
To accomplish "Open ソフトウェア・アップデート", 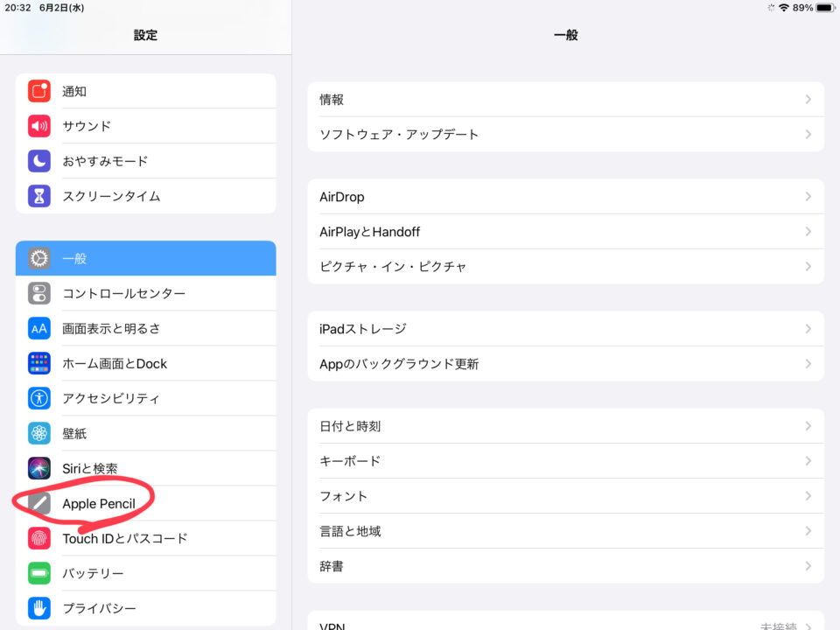I will point(399,135).
